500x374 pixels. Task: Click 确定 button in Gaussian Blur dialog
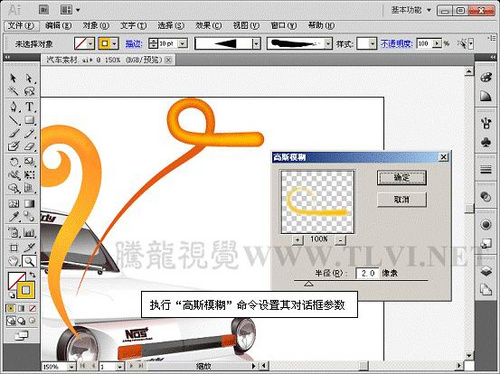402,177
